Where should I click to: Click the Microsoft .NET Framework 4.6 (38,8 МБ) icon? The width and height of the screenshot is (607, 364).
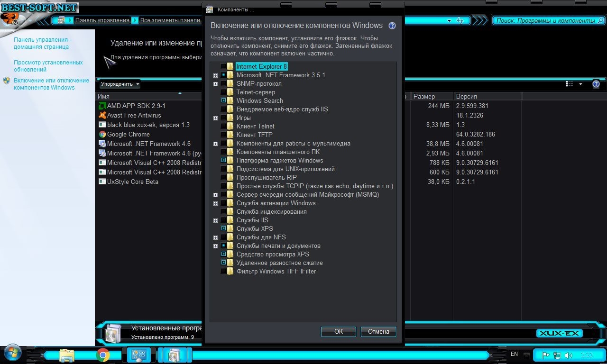(x=102, y=144)
